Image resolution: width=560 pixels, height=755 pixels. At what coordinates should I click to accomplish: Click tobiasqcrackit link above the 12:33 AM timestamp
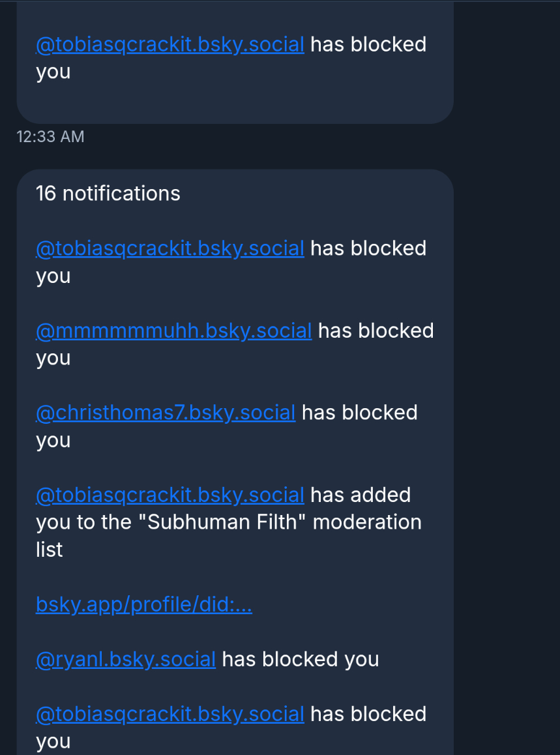pos(169,45)
